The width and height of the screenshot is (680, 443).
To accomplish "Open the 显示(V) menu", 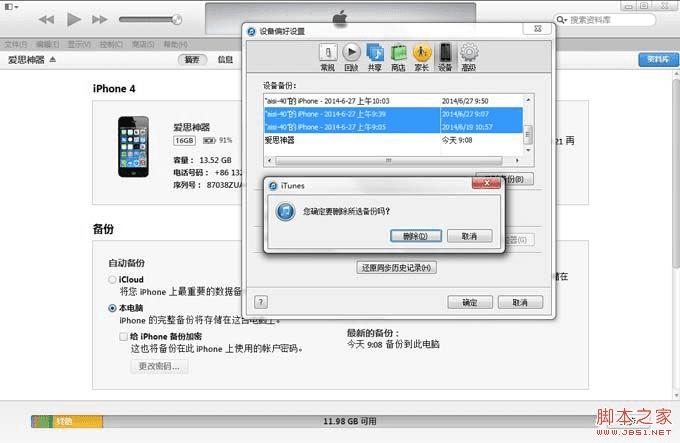I will (79, 44).
